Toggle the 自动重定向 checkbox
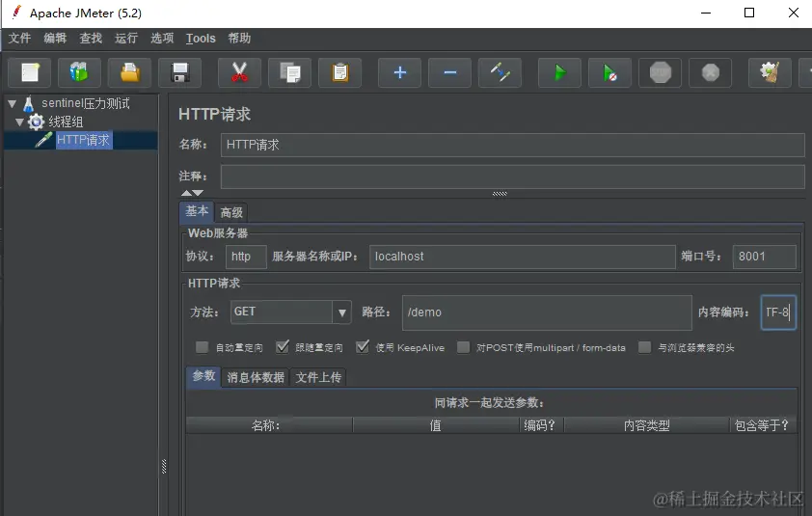The image size is (812, 516). click(x=202, y=347)
